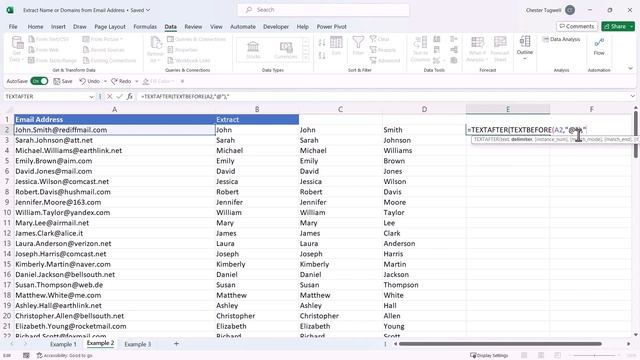Click the Reapply filter option
This screenshot has width=640, height=360.
point(382,50)
